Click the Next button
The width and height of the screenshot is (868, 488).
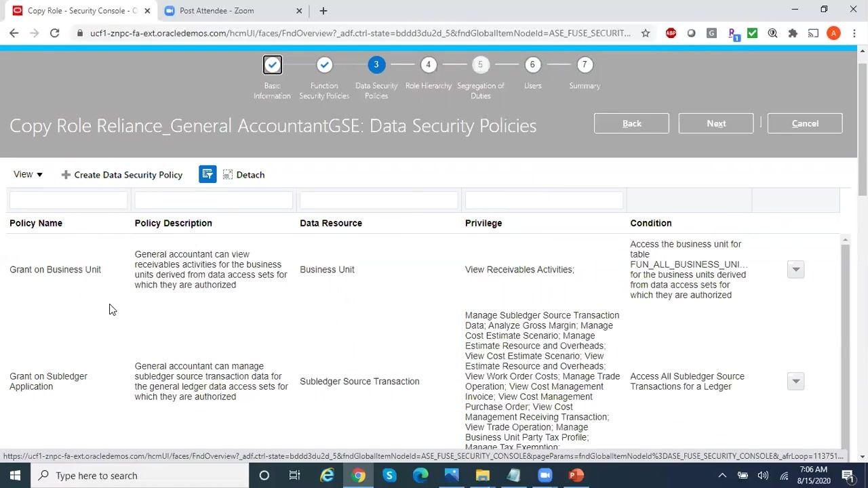[x=716, y=123]
